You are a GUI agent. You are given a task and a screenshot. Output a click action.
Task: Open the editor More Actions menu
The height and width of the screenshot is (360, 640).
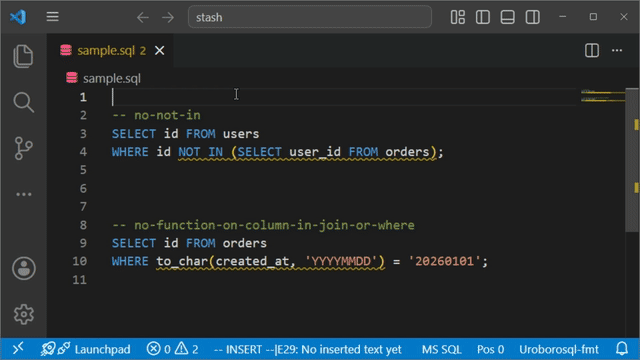617,51
